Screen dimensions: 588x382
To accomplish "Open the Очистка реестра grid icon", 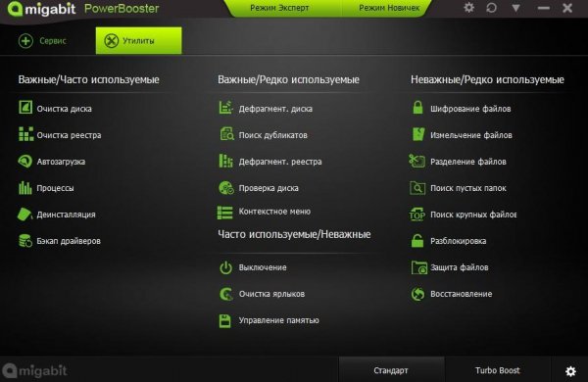I will point(25,134).
